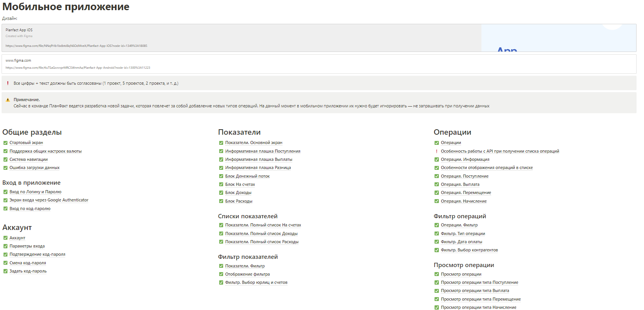
Task: Open Блок Доходы link
Action: click(238, 193)
